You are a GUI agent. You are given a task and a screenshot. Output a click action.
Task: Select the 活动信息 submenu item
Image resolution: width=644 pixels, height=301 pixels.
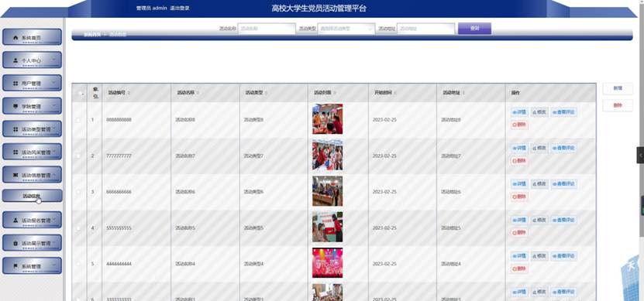pos(32,196)
